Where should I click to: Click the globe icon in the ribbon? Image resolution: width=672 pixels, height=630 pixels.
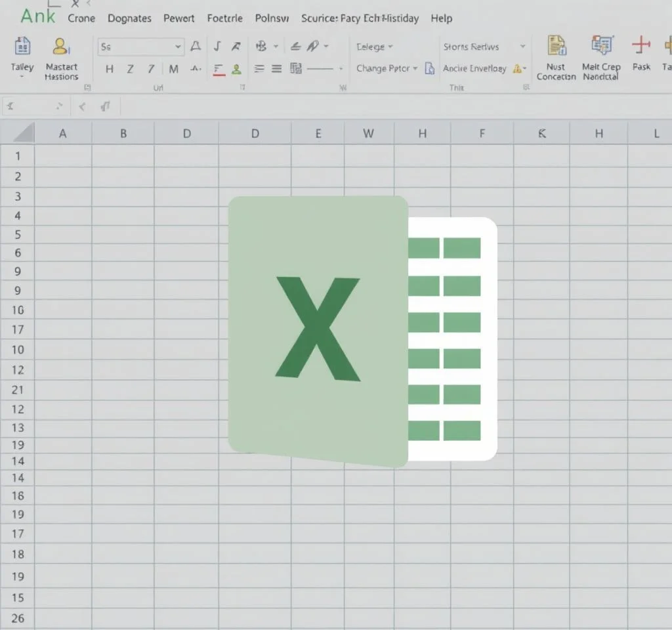pyautogui.click(x=261, y=46)
